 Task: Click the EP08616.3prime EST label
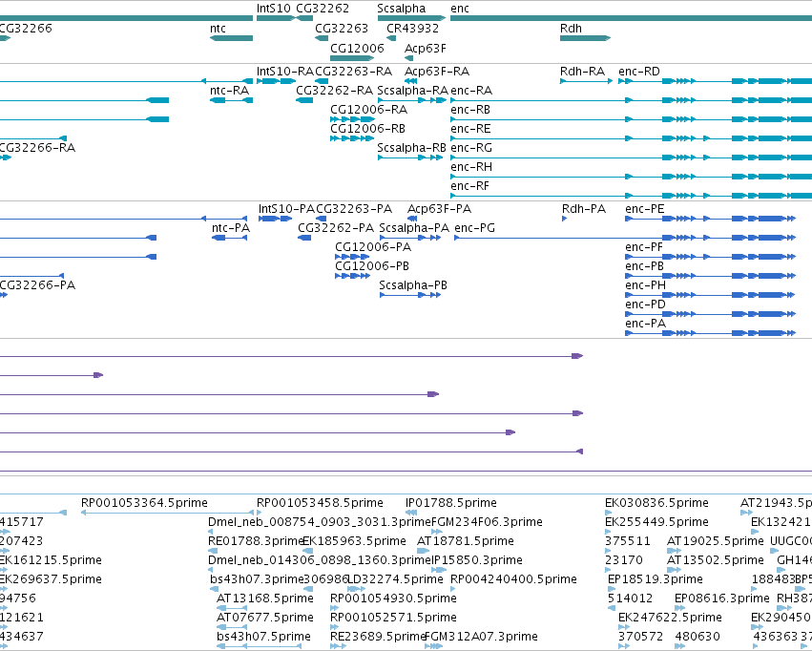click(x=722, y=598)
